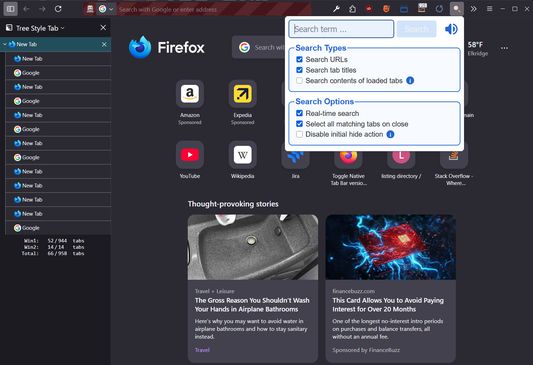This screenshot has height=365, width=533.
Task: Uncheck Search URLs
Action: click(x=299, y=59)
